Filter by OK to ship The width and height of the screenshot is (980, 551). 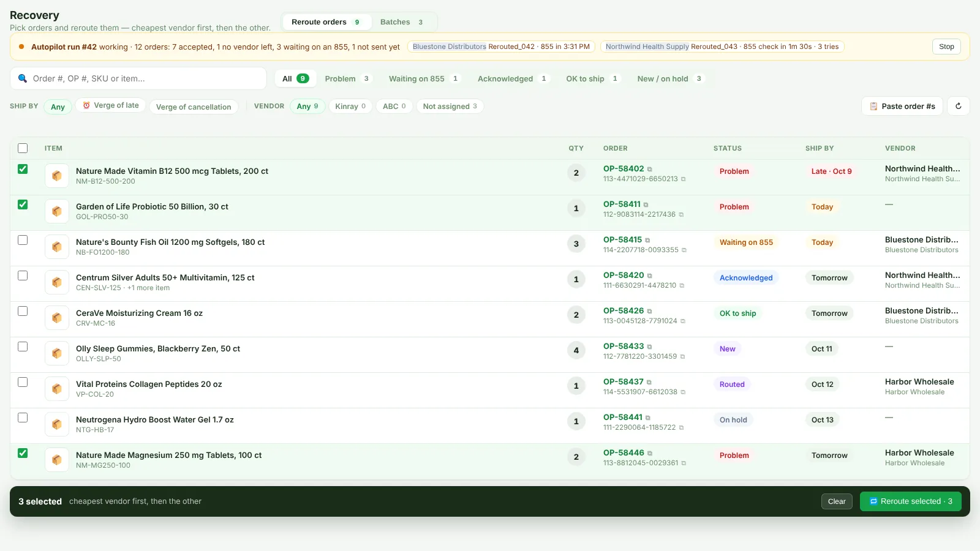pyautogui.click(x=592, y=78)
